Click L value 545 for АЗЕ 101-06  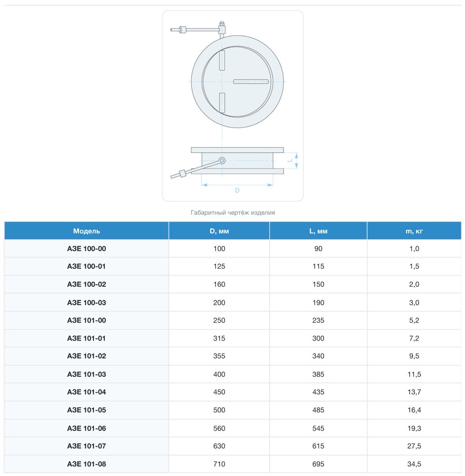coord(318,428)
